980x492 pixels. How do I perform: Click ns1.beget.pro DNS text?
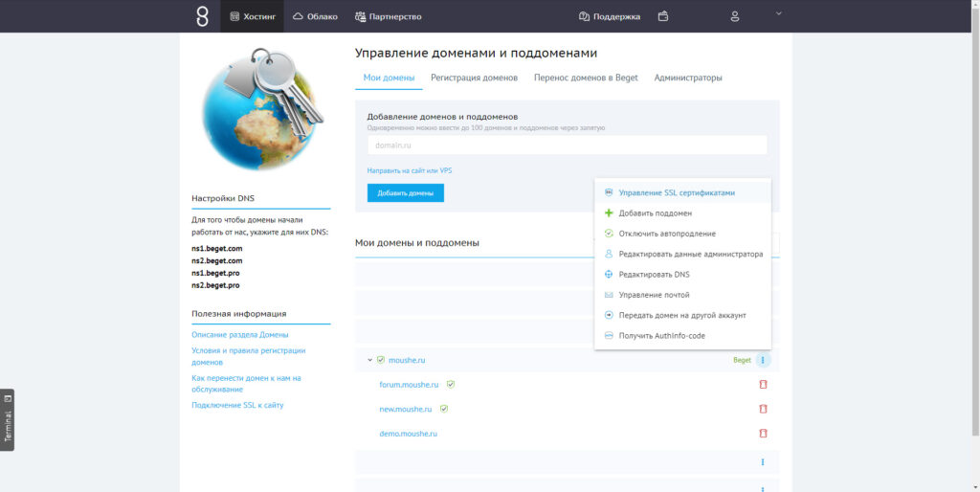click(x=215, y=273)
